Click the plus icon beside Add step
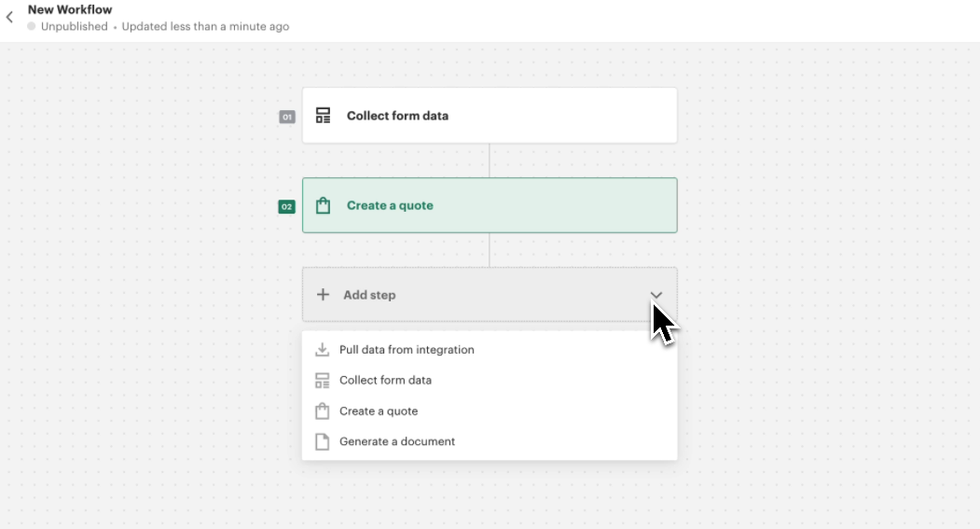 point(323,295)
